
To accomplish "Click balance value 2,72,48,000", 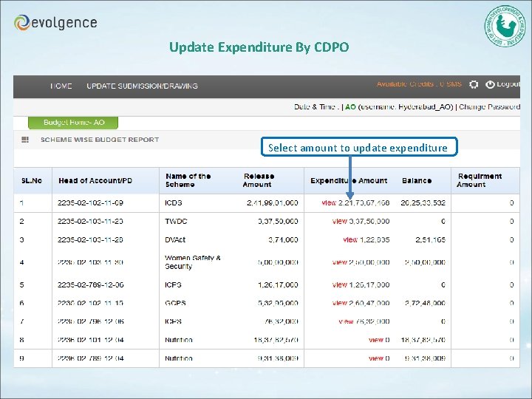I will [x=425, y=303].
